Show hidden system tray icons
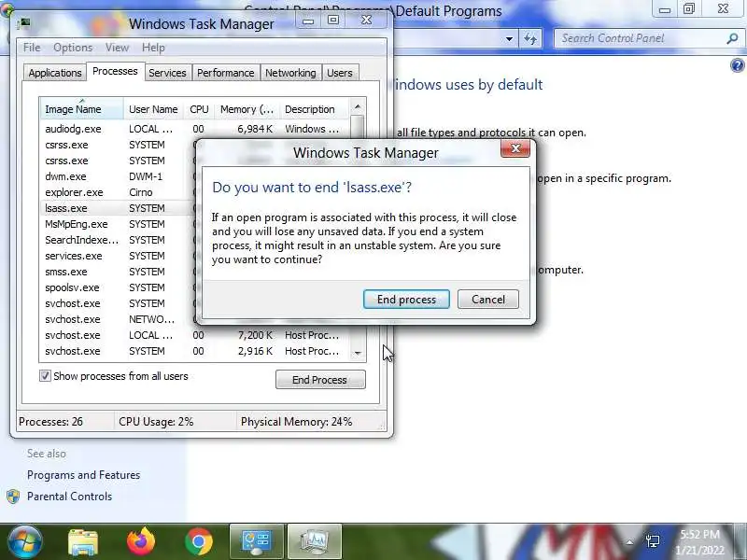This screenshot has height=560, width=747. (629, 542)
